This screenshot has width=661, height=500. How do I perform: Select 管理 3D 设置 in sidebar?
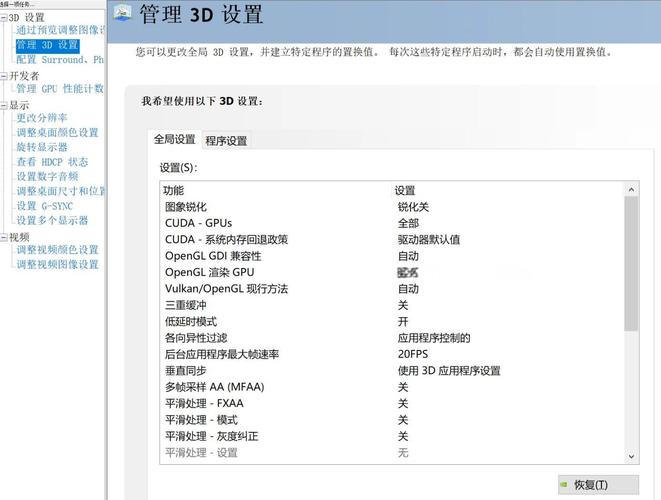[47, 45]
